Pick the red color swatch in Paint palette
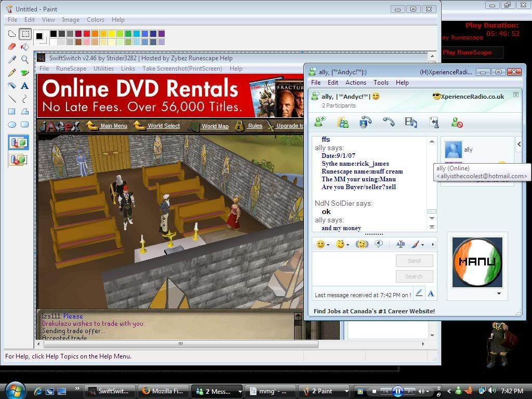The image size is (532, 399). [87, 34]
